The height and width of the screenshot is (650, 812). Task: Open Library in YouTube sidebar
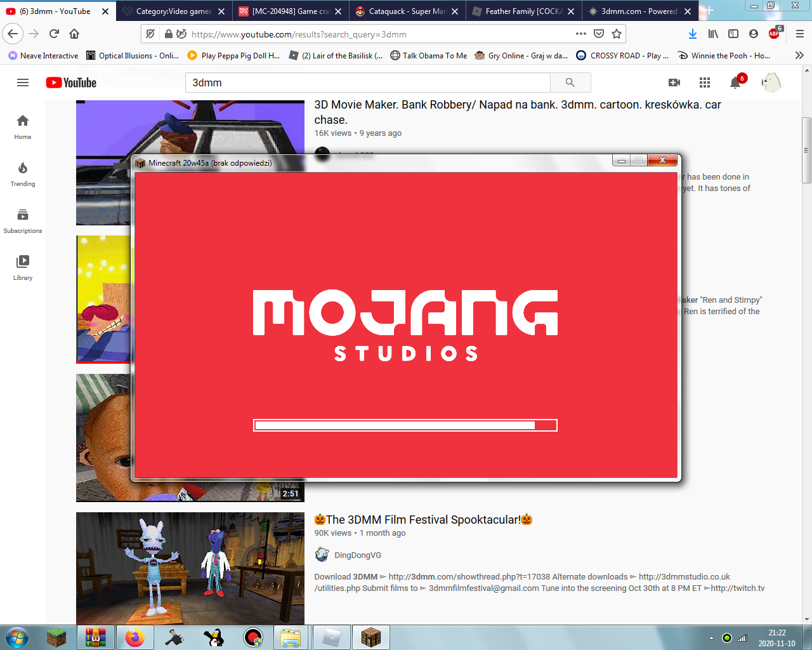click(23, 268)
